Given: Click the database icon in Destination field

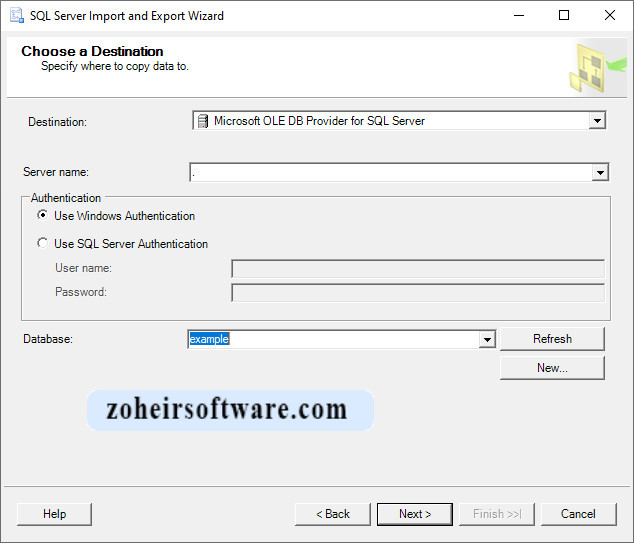Looking at the screenshot, I should tap(203, 121).
